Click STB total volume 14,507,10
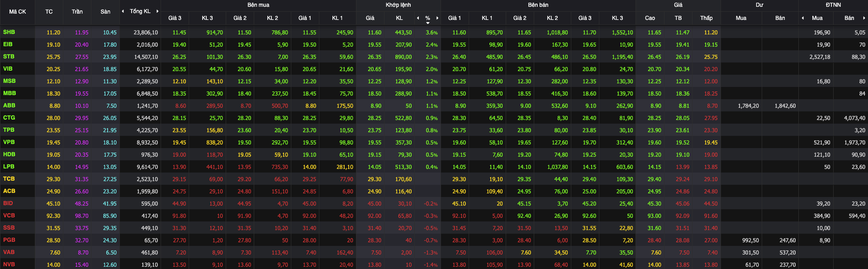Screen dimensions: 868x269 point(146,57)
